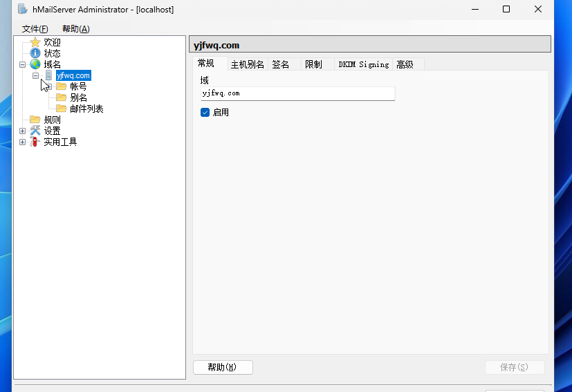
Task: Click into the 域 domain input field
Action: click(297, 93)
